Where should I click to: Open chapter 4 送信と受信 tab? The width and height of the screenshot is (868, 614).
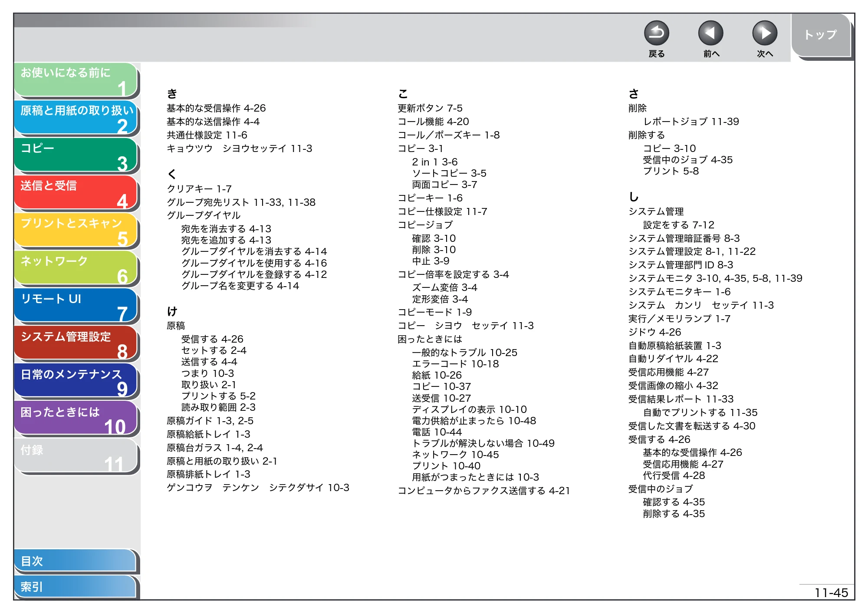point(76,193)
